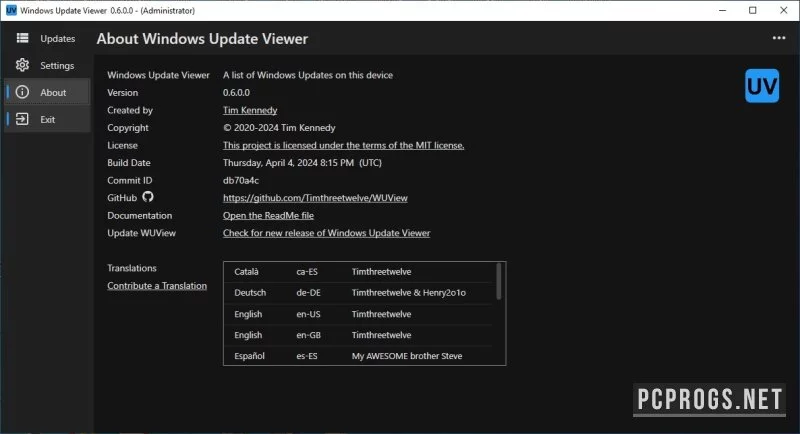
Task: Minimize the Windows Update Viewer window
Action: pos(722,10)
